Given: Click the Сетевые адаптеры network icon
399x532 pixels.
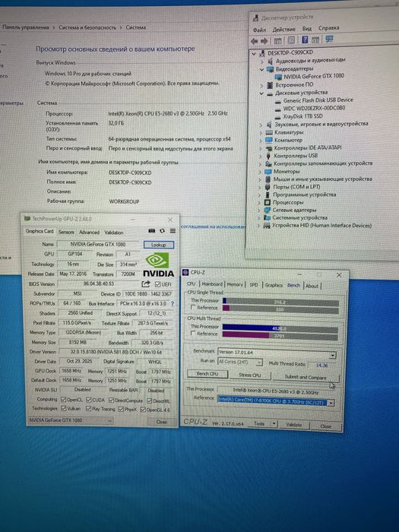Looking at the screenshot, I should point(268,211).
